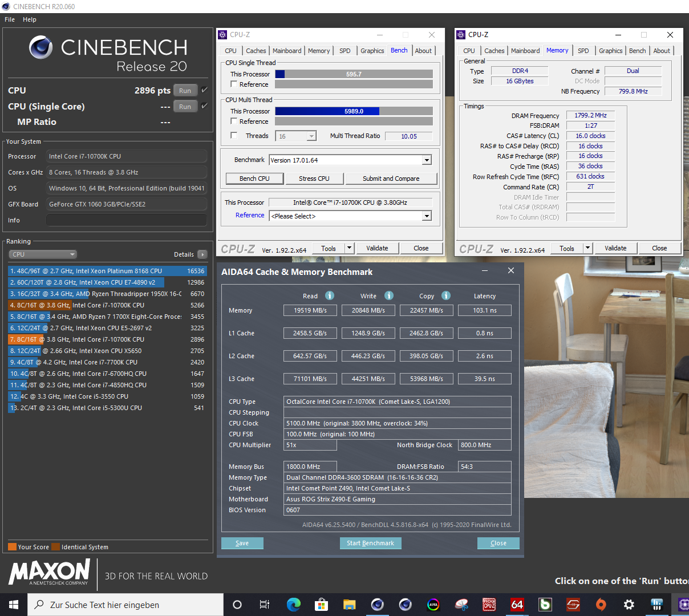
Task: Open Windows Settings gear in taskbar
Action: (629, 605)
